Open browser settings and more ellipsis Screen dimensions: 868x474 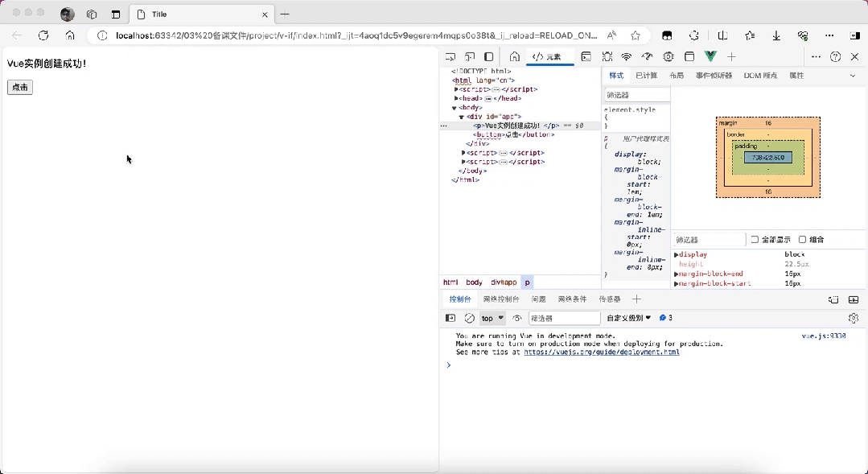(x=829, y=35)
